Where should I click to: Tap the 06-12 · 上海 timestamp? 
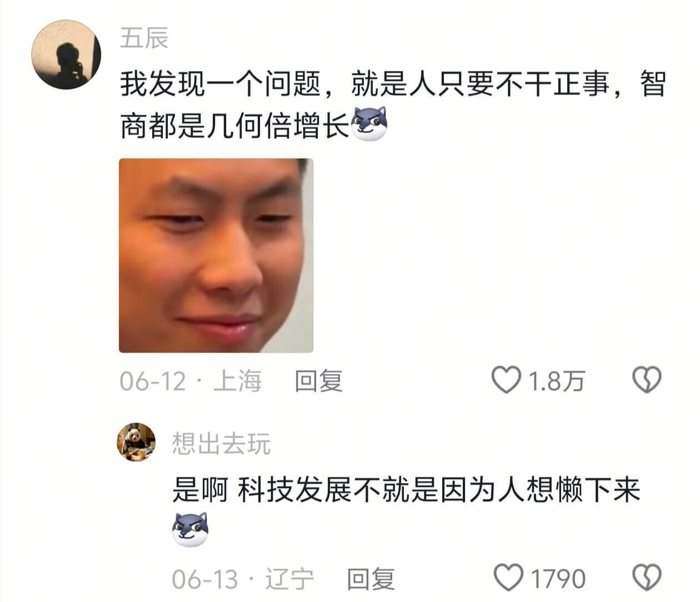pyautogui.click(x=192, y=380)
